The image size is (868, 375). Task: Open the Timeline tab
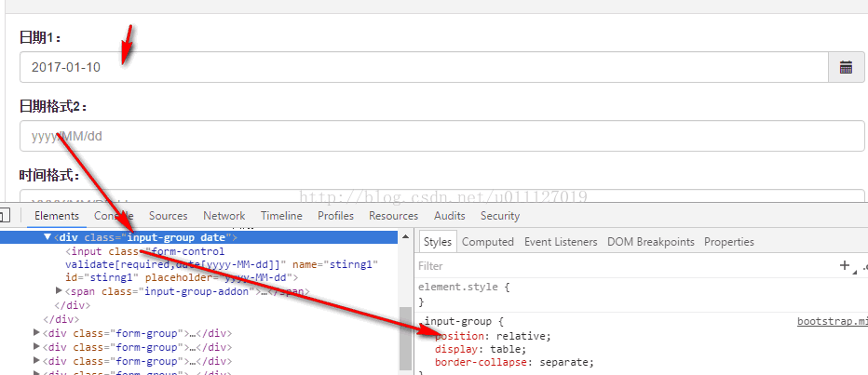281,216
